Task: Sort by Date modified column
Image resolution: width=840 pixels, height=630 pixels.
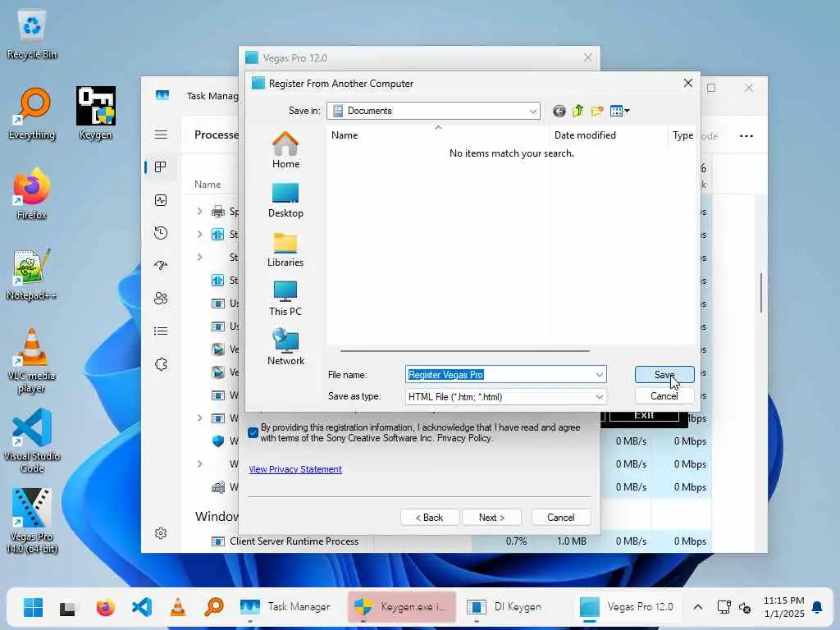Action: coord(608,135)
